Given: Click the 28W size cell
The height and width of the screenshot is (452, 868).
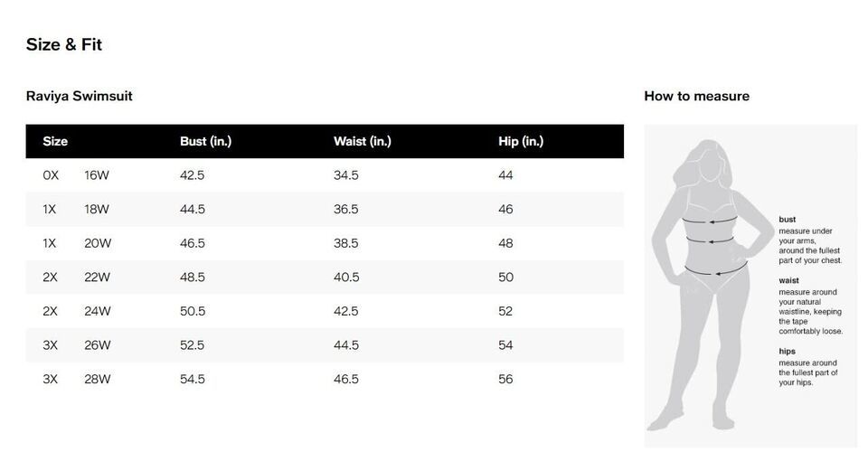Looking at the screenshot, I should coord(98,379).
